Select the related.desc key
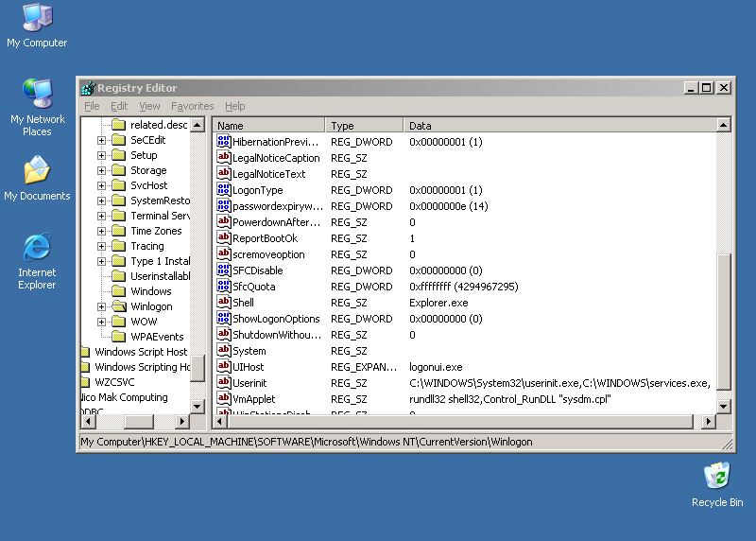Viewport: 756px width, 541px height. point(159,125)
